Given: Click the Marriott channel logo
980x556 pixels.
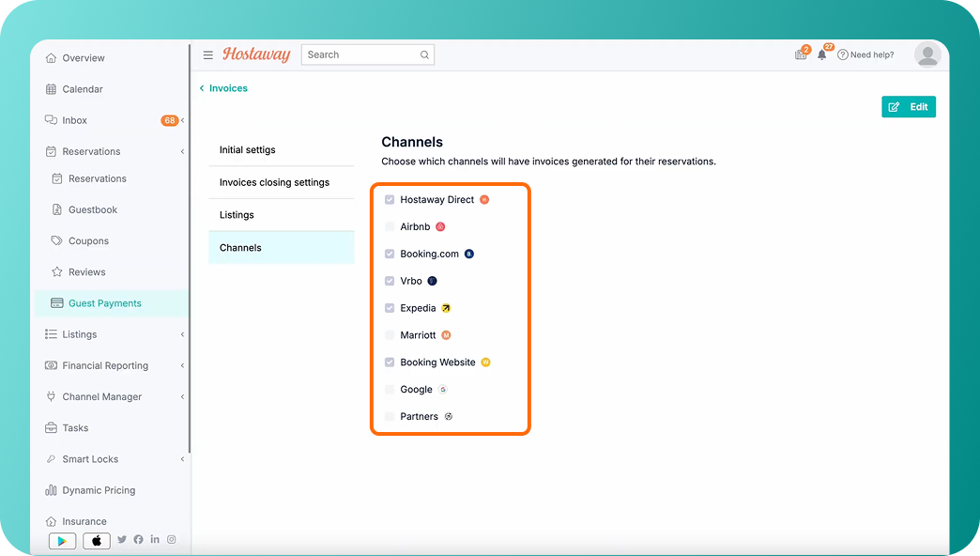Looking at the screenshot, I should tap(446, 335).
